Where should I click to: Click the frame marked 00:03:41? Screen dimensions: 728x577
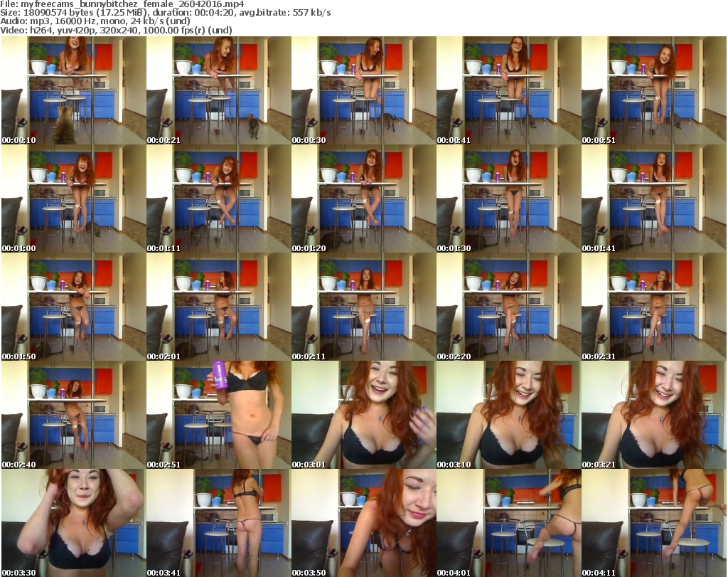(x=219, y=523)
